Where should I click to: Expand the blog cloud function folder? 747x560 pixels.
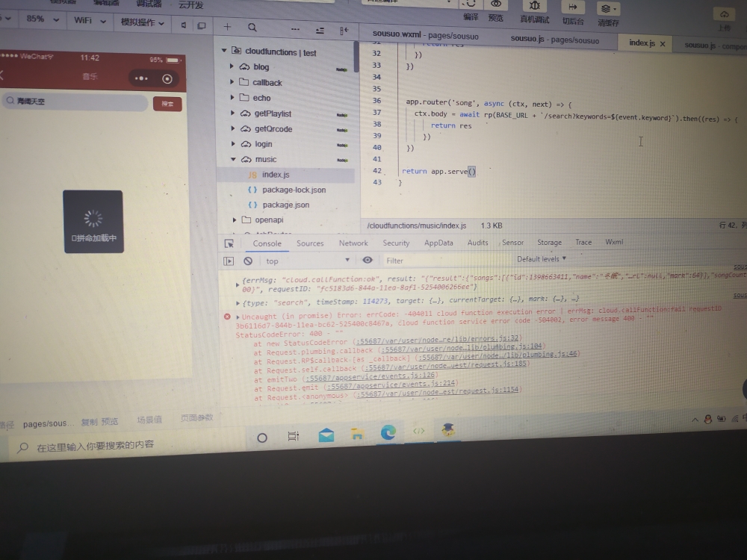click(x=232, y=66)
